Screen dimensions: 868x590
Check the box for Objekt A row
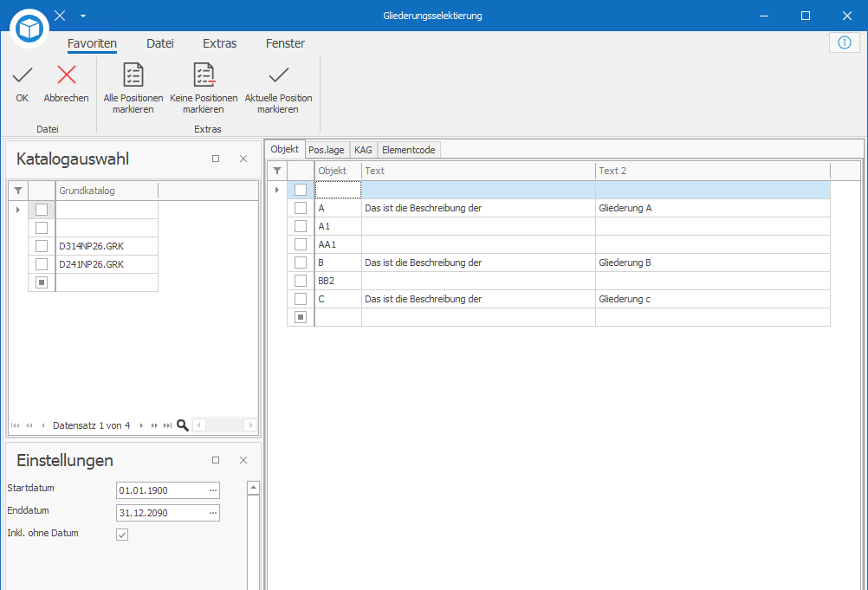[x=301, y=208]
